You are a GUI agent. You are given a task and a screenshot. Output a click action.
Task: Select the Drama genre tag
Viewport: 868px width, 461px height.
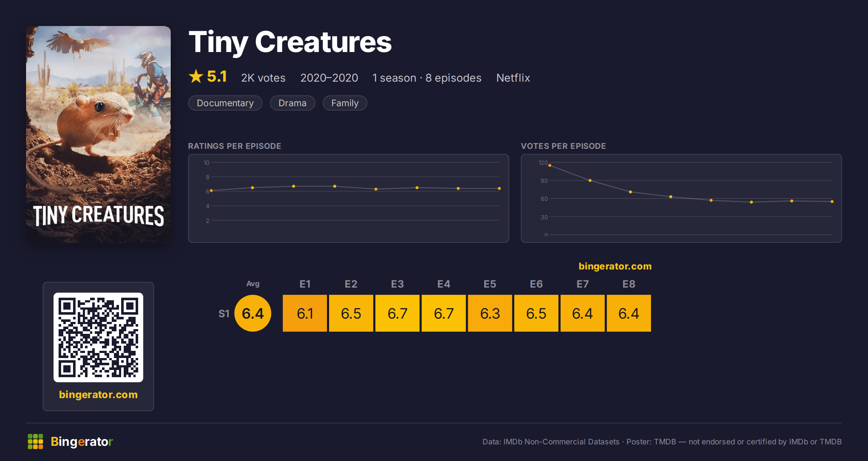tap(292, 103)
